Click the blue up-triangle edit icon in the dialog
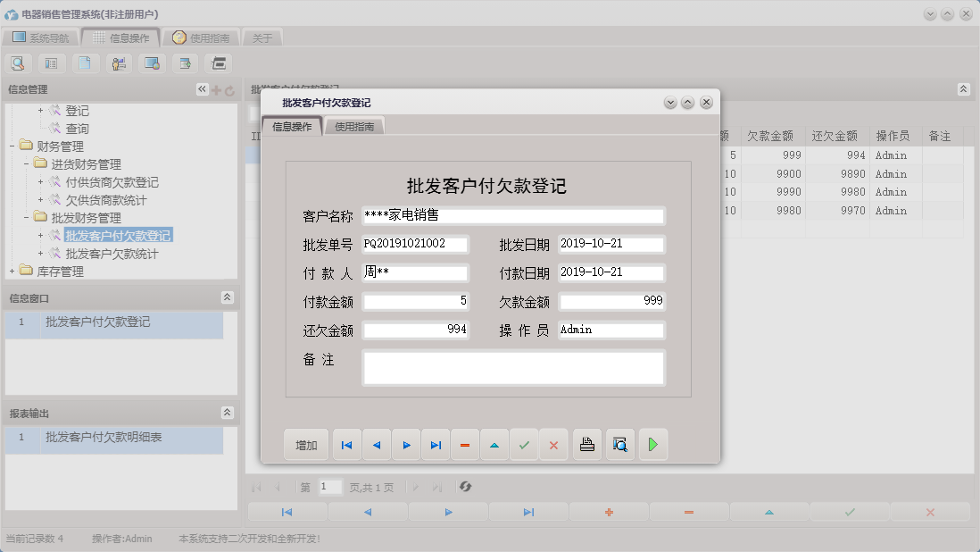 point(494,444)
